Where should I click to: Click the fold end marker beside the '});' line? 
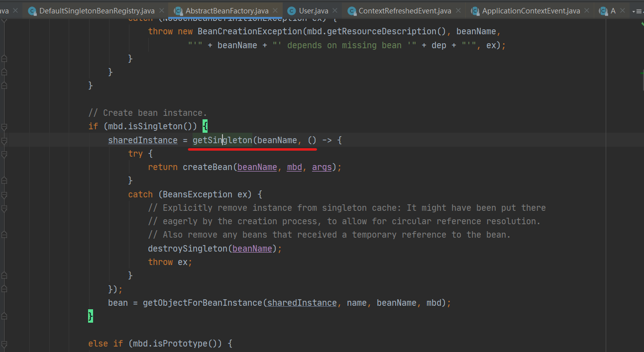click(x=4, y=289)
